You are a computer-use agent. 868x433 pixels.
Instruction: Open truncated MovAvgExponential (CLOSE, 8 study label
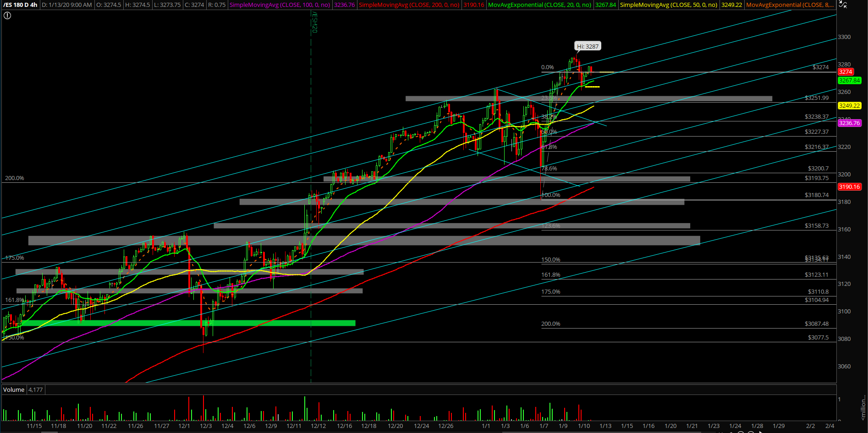coord(790,5)
